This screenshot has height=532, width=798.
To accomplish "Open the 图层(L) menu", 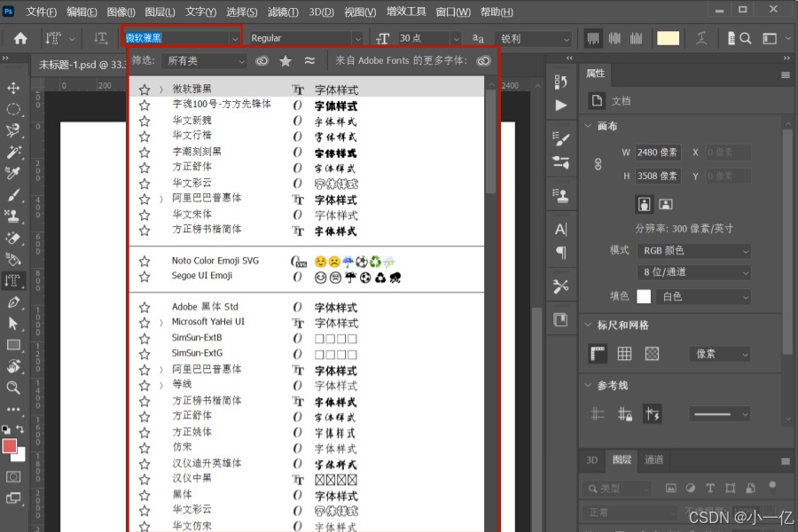I will pos(160,12).
